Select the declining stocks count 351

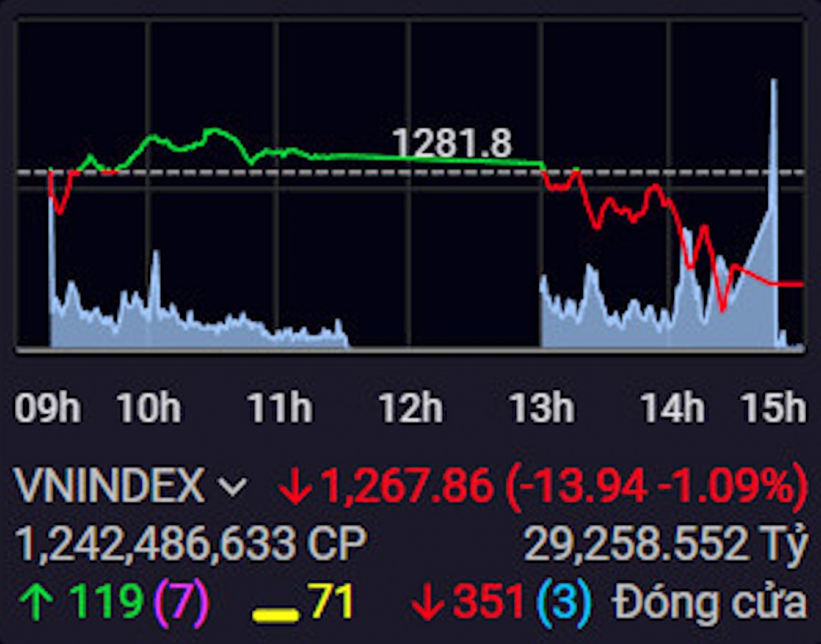(489, 602)
